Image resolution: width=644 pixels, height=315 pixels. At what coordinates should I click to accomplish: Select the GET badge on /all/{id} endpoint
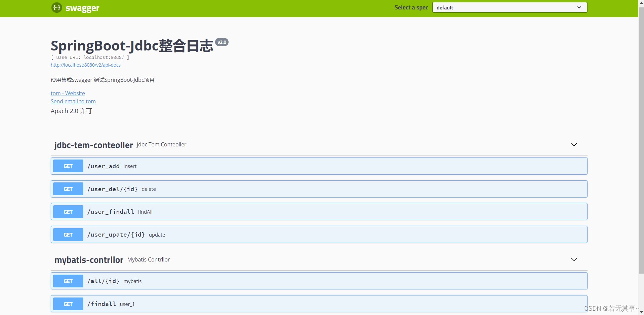click(x=68, y=281)
